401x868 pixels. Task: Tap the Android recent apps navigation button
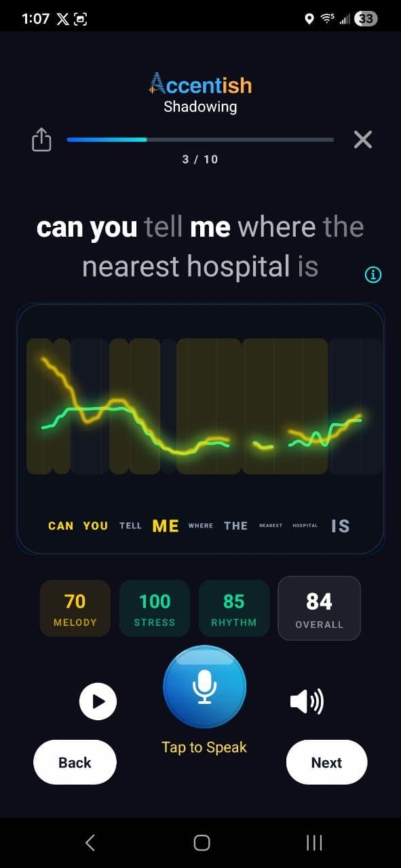[313, 843]
